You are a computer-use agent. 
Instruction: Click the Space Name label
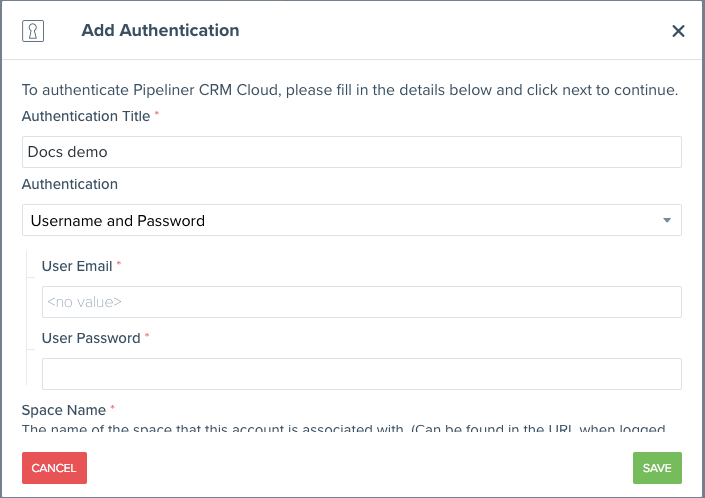coord(64,410)
